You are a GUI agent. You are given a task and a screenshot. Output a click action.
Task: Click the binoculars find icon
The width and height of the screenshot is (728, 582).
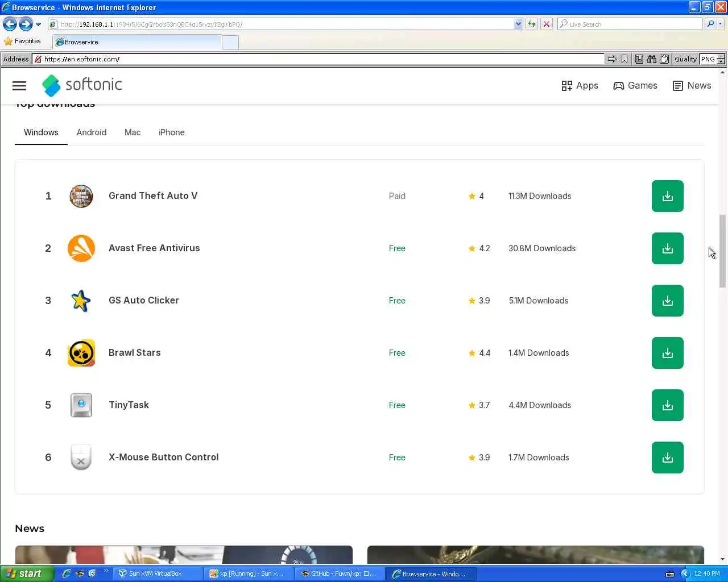click(652, 59)
